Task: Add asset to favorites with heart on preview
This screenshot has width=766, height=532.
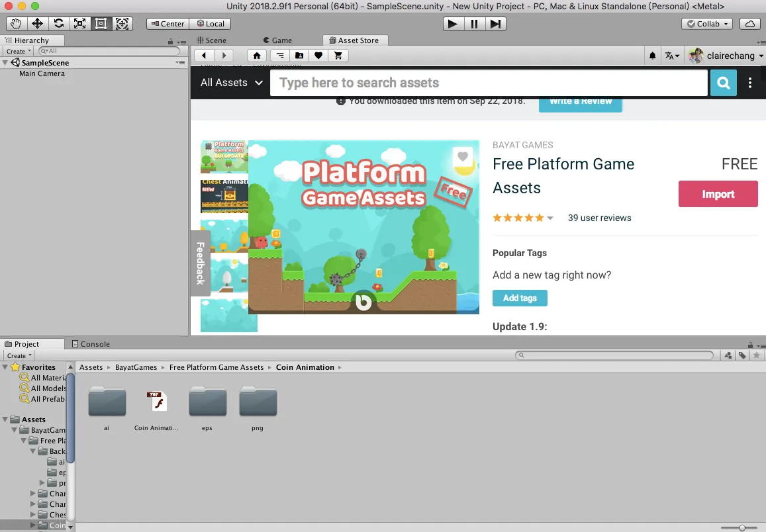Action: pos(463,157)
